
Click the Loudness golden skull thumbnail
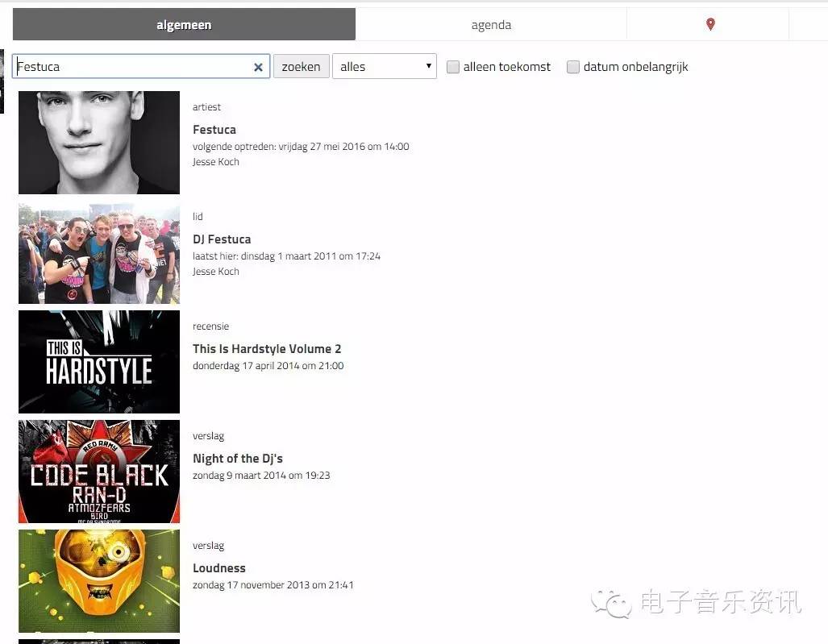tap(99, 580)
